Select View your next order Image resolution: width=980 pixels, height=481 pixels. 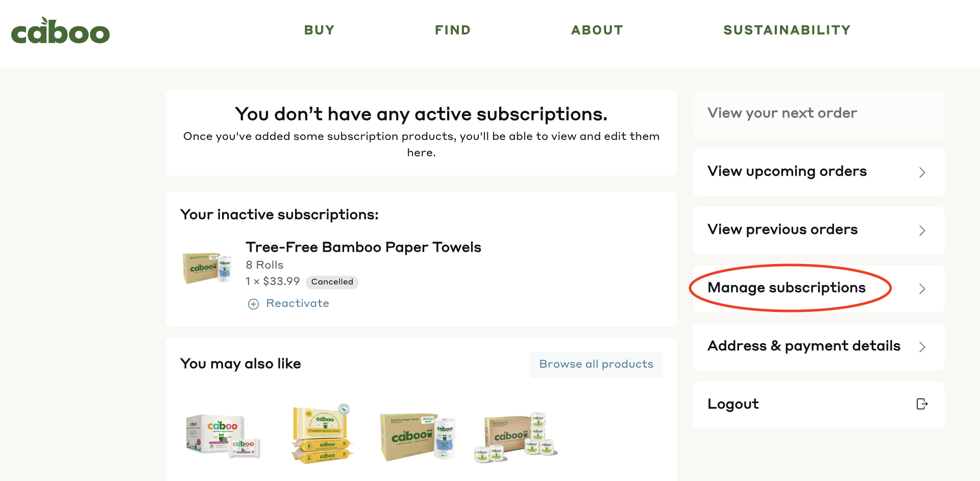pos(782,113)
